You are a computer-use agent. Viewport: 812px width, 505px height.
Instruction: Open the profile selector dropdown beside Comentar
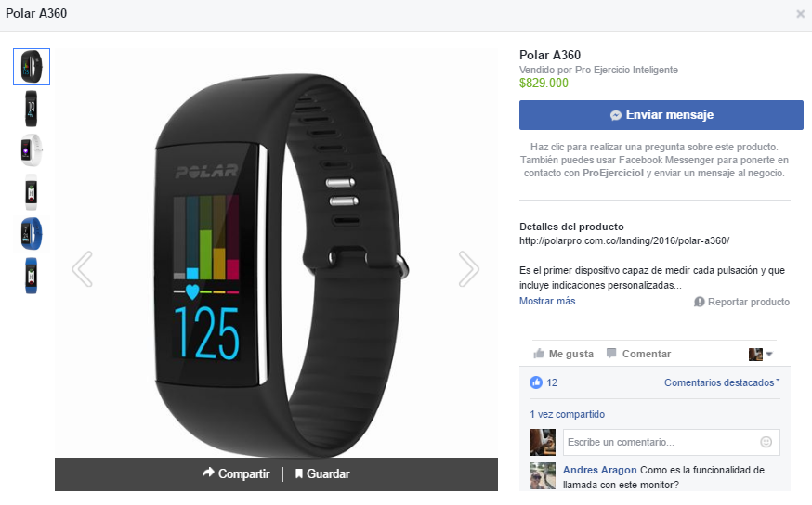(x=760, y=355)
